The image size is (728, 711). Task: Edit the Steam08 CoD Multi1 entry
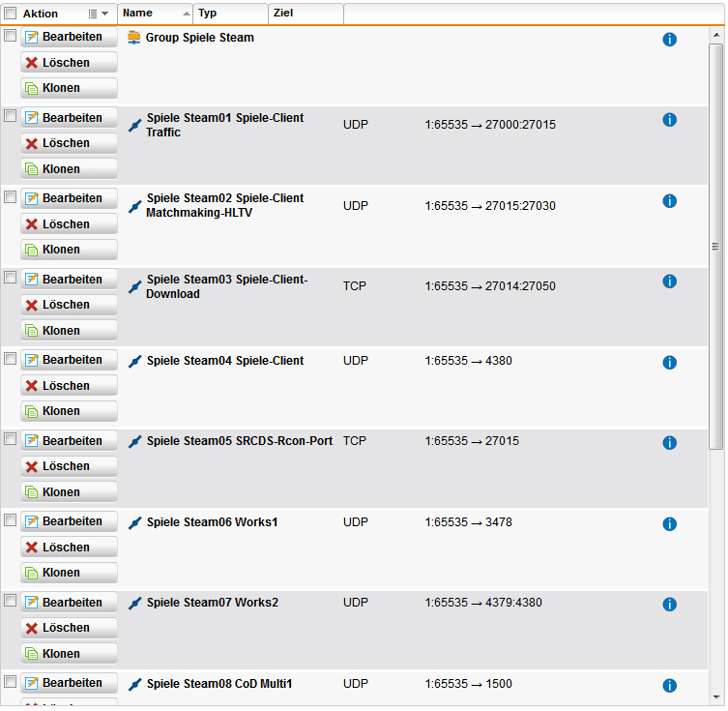click(x=69, y=683)
